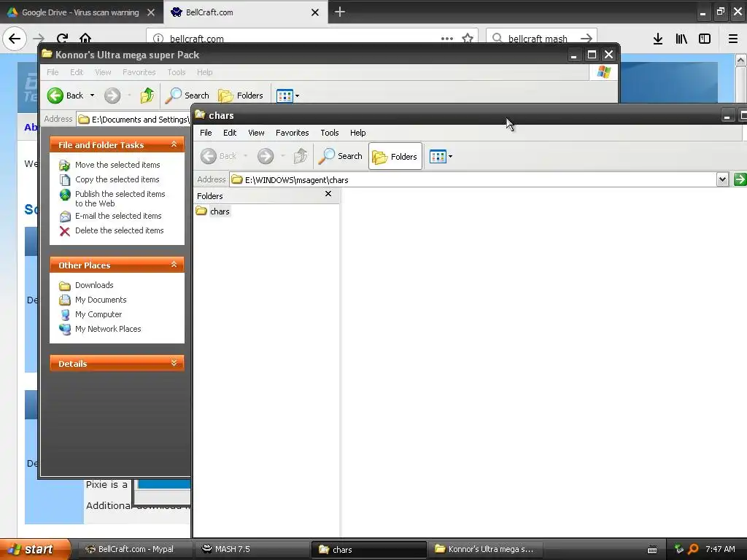Click Search in Konnor's pack window
Image resolution: width=747 pixels, height=560 pixels.
click(x=187, y=96)
